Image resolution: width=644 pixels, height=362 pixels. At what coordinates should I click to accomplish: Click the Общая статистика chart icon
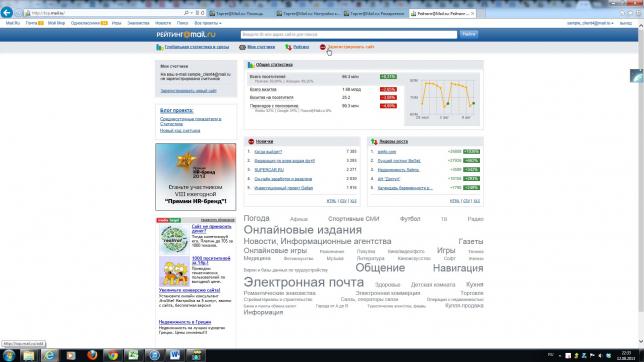251,65
